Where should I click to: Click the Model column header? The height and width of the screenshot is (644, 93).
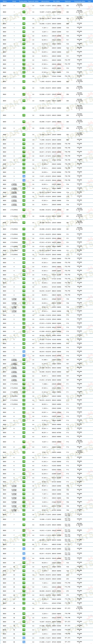coord(14,1)
